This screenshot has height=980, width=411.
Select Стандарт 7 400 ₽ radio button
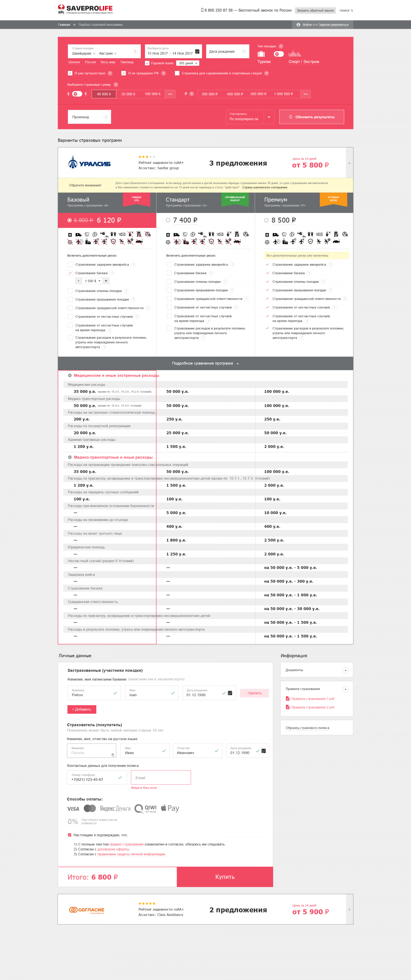pos(168,220)
